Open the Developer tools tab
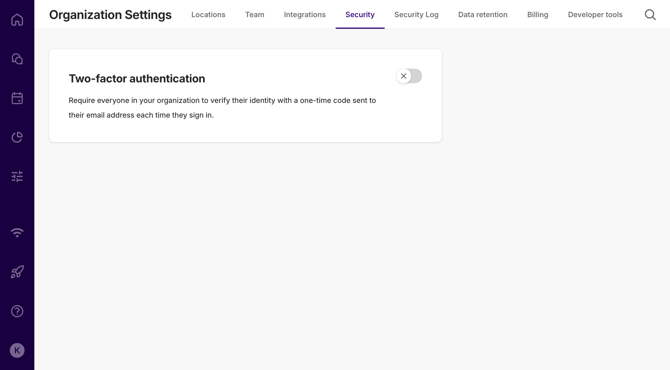 tap(595, 15)
